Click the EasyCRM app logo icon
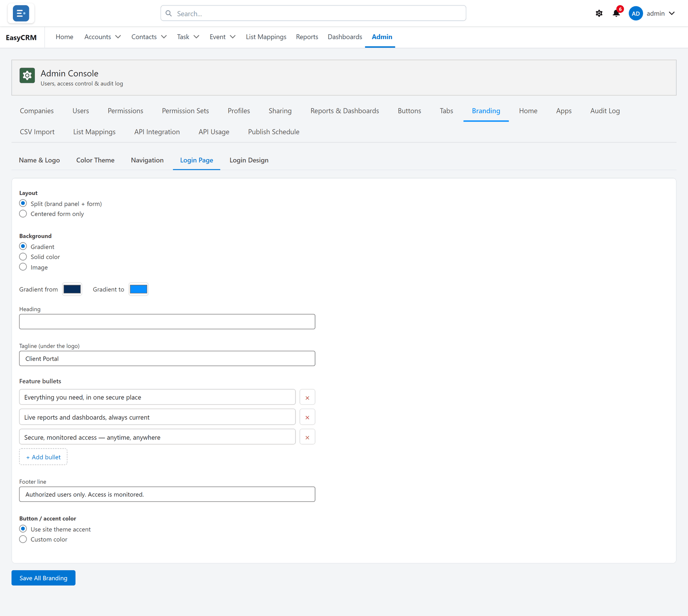 pos(21,13)
